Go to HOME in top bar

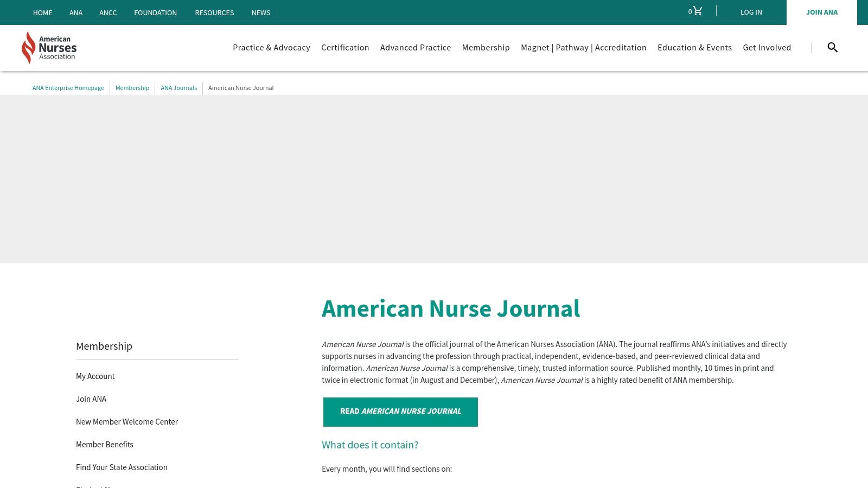click(43, 12)
